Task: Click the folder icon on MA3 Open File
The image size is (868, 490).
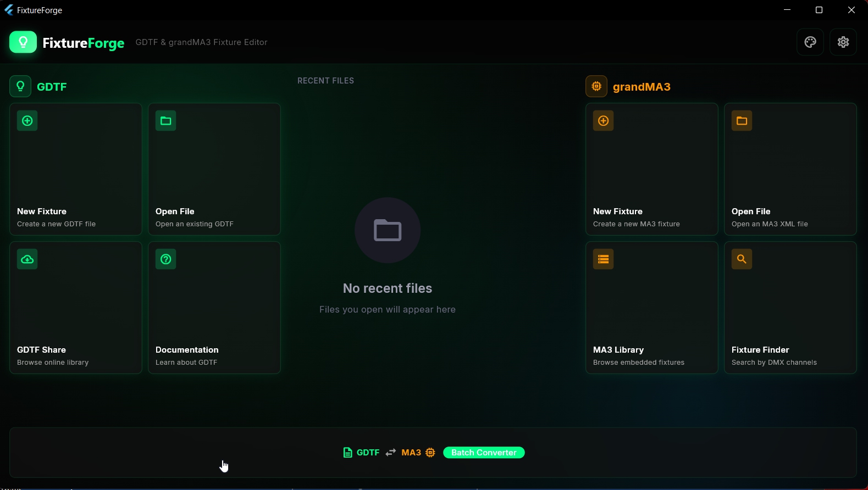Action: [x=742, y=121]
